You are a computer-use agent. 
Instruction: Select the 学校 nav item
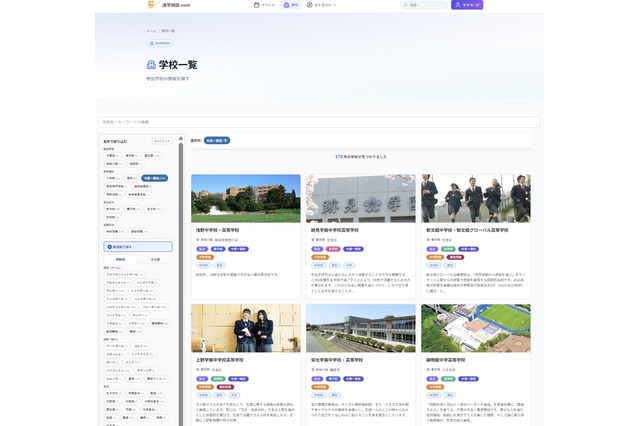coord(291,5)
